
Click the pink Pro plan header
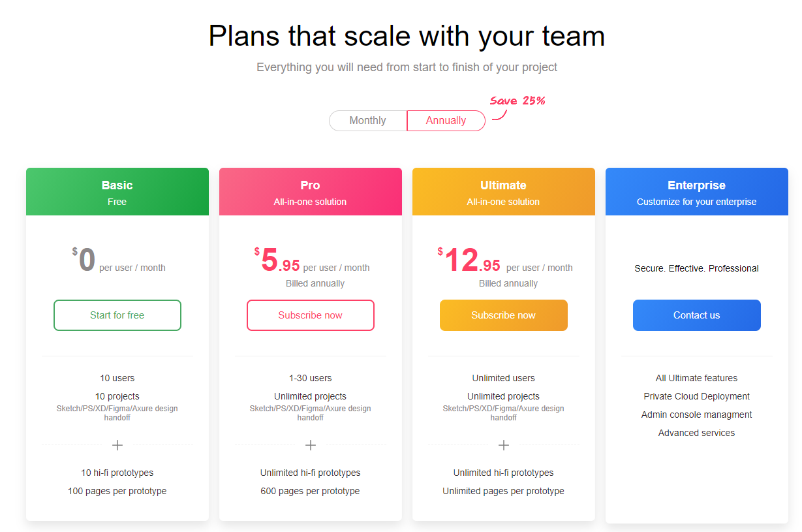click(311, 192)
